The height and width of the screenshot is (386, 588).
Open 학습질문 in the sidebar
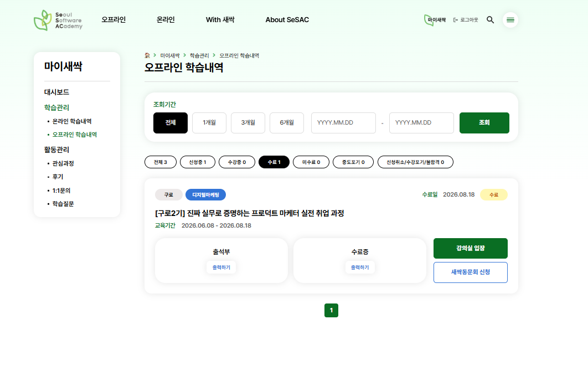(x=63, y=204)
